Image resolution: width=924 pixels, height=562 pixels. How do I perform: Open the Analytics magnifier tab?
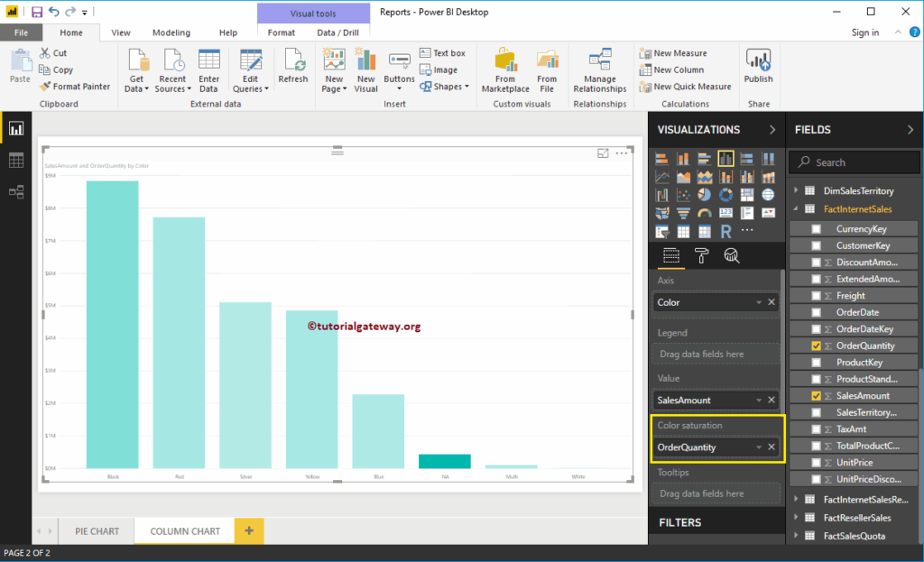(x=731, y=255)
